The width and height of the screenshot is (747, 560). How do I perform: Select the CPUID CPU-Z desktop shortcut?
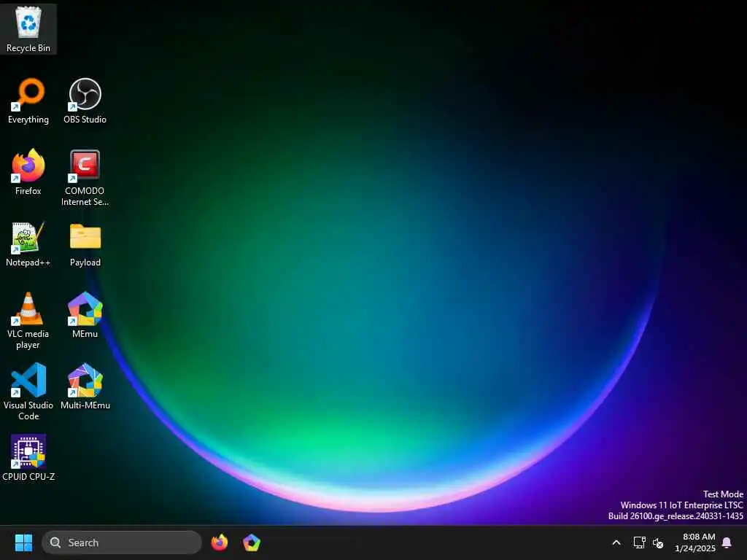pyautogui.click(x=28, y=458)
